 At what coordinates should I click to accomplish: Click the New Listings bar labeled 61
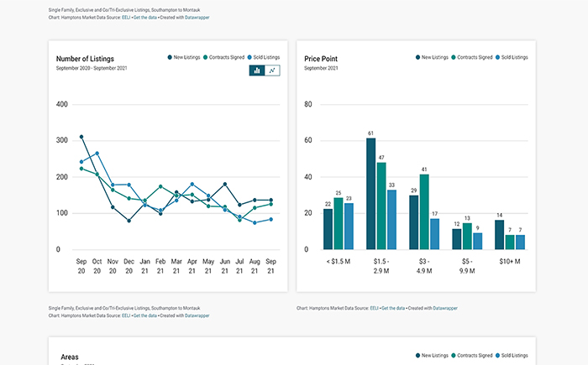371,194
